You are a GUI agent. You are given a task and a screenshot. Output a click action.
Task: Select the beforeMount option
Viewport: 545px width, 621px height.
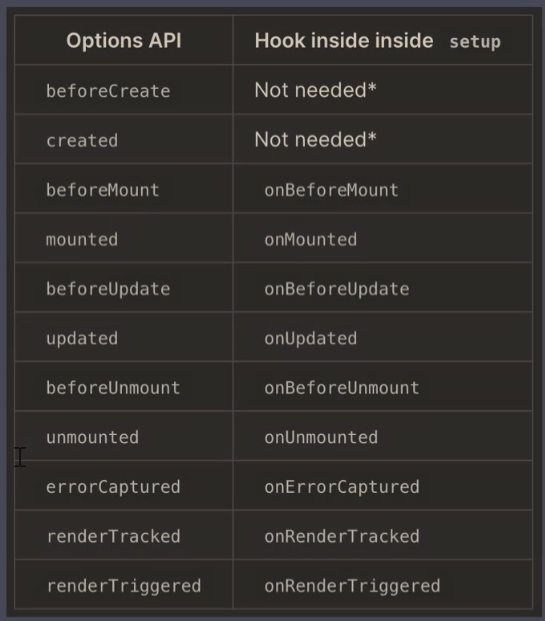[x=103, y=190]
